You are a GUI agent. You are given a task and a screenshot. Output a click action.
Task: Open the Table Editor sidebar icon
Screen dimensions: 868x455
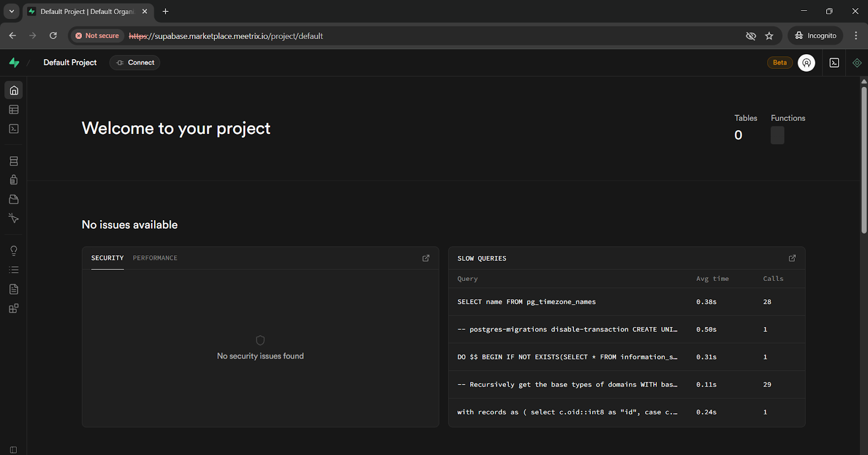pyautogui.click(x=14, y=110)
